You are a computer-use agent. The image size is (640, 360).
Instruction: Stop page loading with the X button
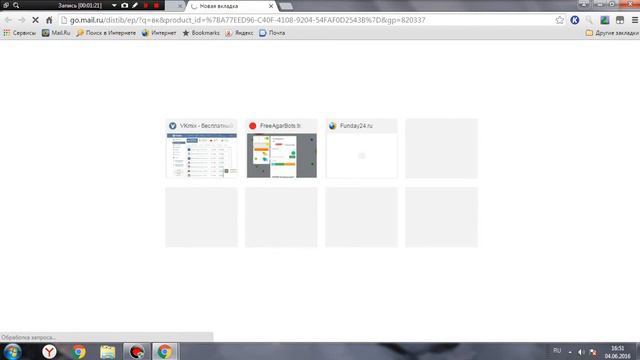click(x=36, y=20)
